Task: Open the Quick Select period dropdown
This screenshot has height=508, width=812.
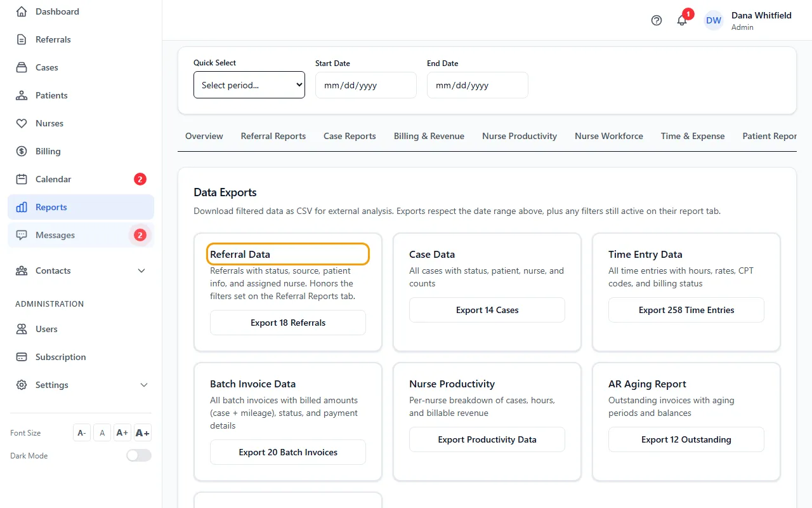Action: point(249,85)
